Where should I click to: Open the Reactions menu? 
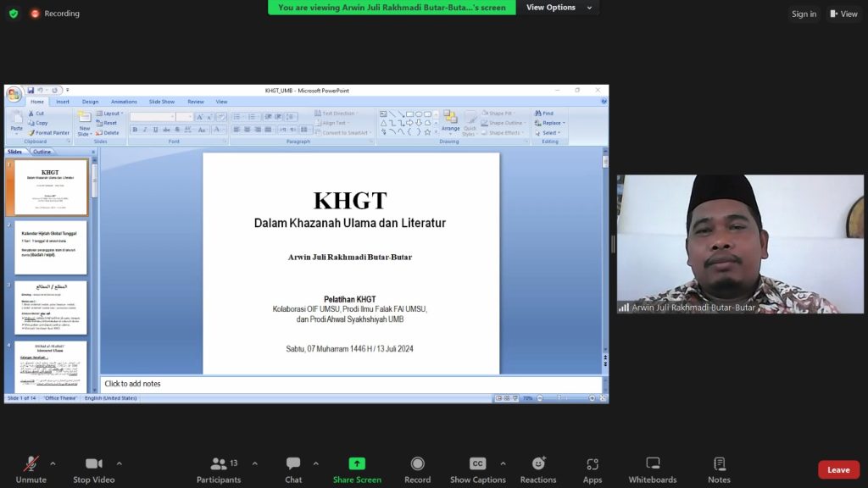tap(538, 464)
